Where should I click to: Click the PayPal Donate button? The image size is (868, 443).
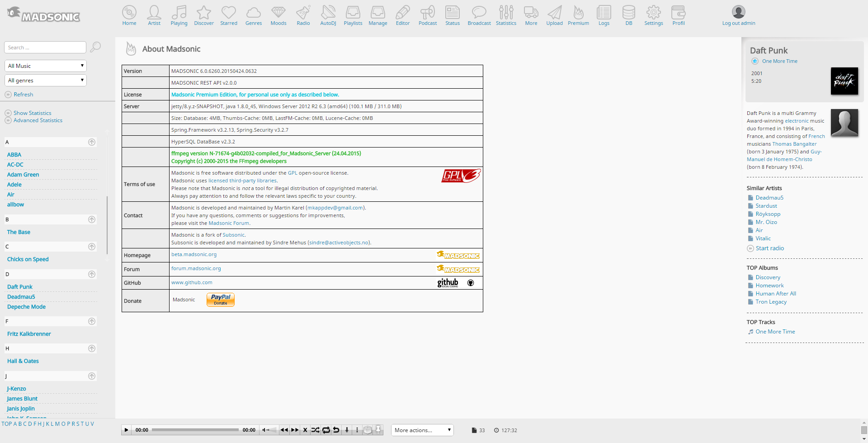pyautogui.click(x=221, y=300)
